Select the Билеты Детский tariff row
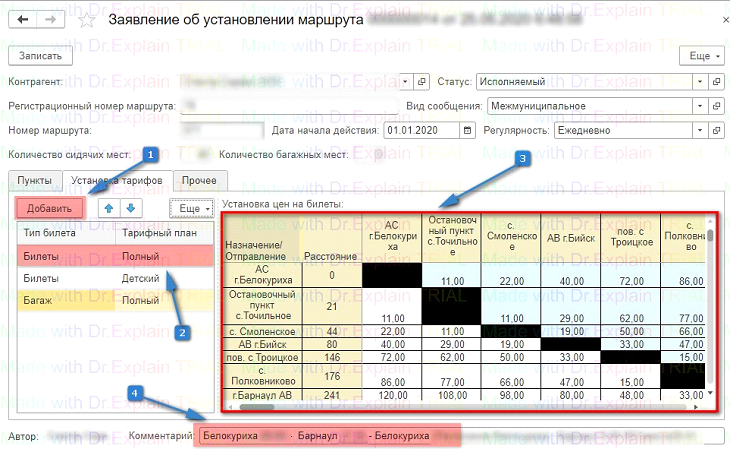The width and height of the screenshot is (731, 449). [x=110, y=277]
